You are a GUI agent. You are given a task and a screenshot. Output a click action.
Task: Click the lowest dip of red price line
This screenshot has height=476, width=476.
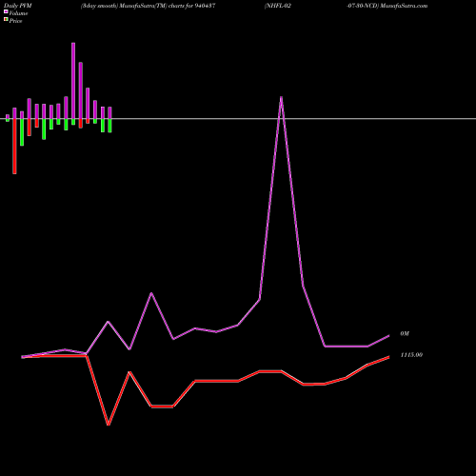109,425
